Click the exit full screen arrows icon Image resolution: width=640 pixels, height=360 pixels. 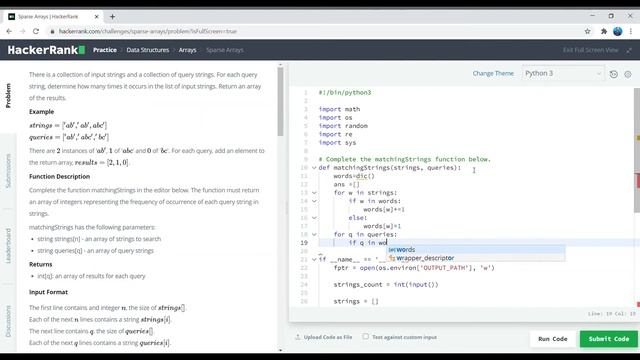pos(629,50)
